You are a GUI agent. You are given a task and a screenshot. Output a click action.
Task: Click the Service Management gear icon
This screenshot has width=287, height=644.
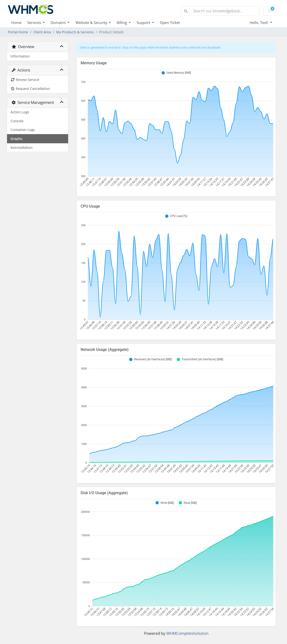[14, 102]
